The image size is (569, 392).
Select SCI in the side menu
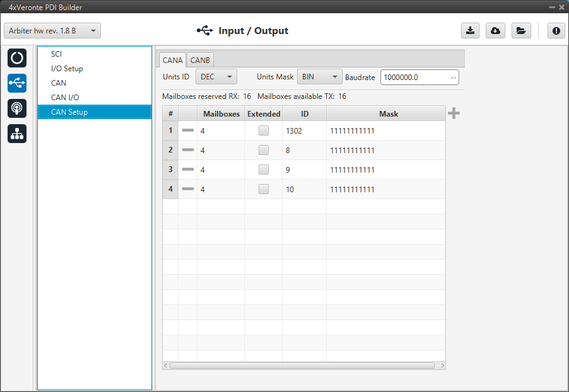95,54
